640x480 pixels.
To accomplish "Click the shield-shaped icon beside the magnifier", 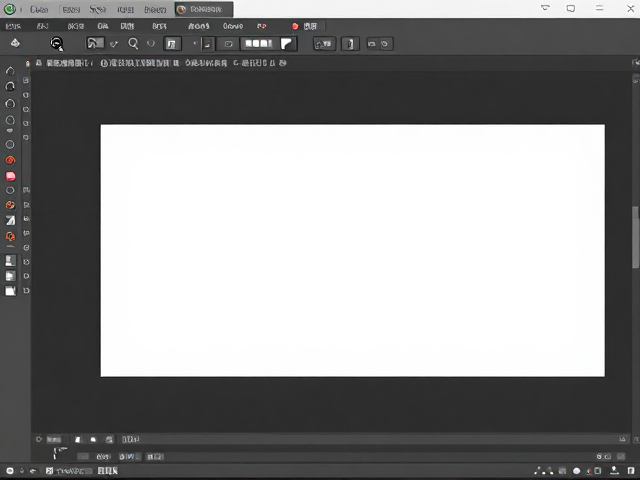I will coord(151,43).
